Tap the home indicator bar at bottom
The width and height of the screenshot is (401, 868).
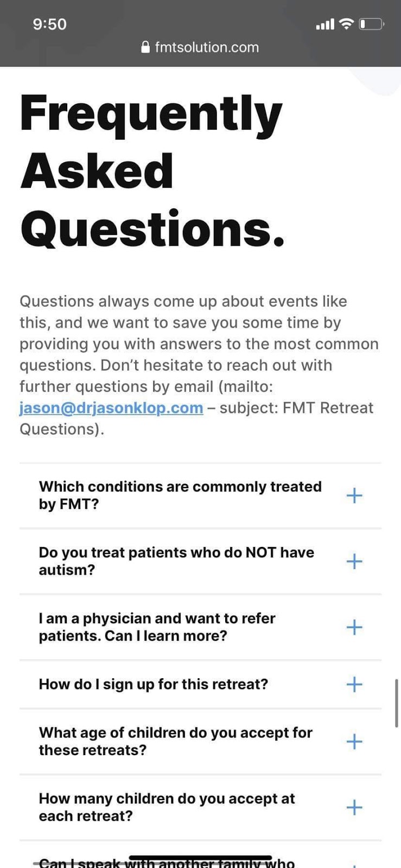coord(200,858)
